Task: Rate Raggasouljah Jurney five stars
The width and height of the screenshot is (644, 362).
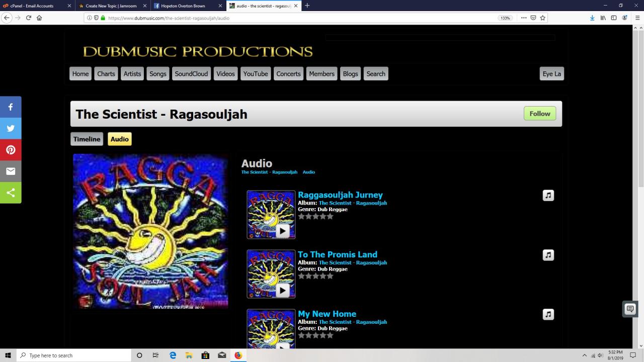Action: (330, 216)
